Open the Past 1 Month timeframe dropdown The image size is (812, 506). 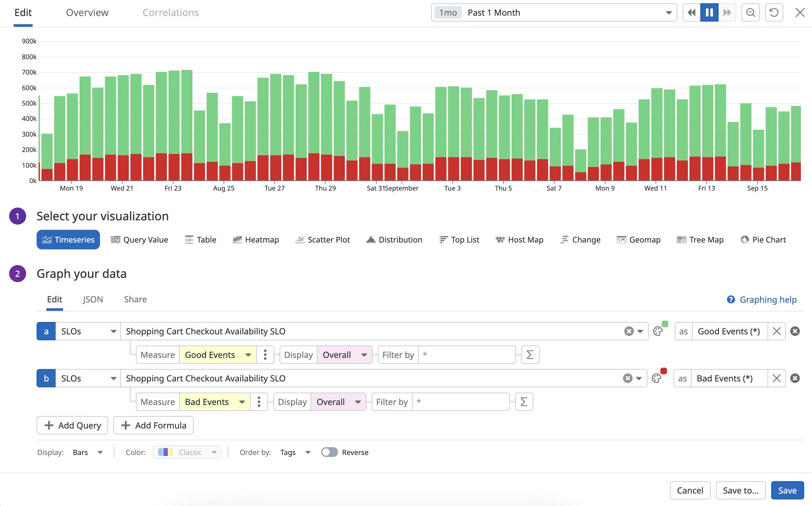pos(668,12)
